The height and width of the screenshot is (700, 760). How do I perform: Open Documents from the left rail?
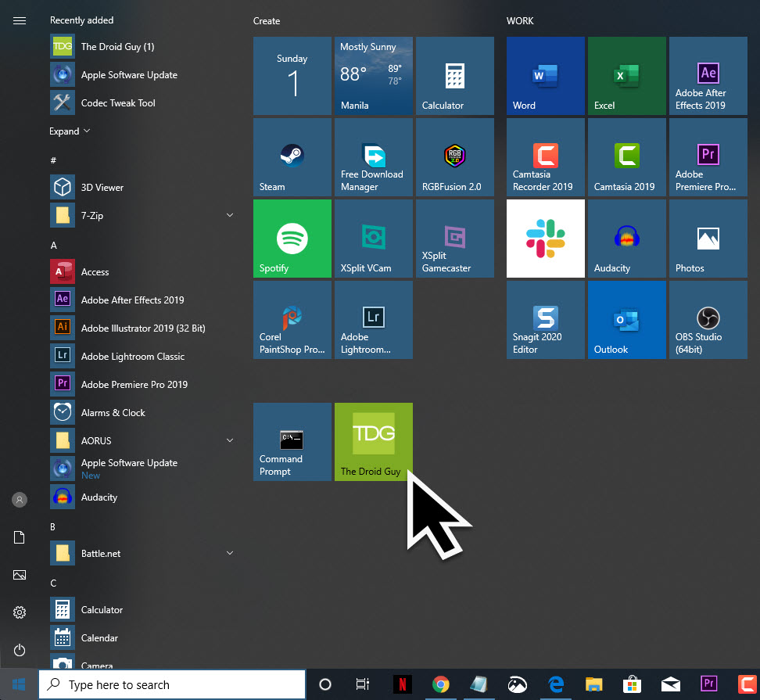[x=20, y=537]
